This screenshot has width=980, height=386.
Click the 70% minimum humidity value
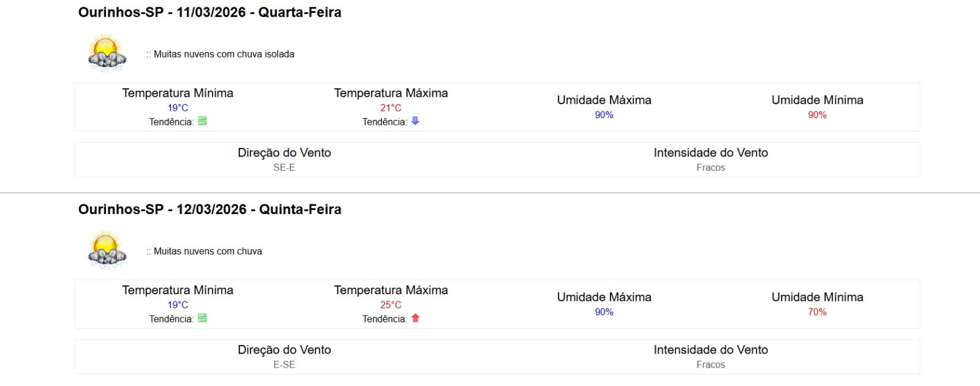point(817,312)
